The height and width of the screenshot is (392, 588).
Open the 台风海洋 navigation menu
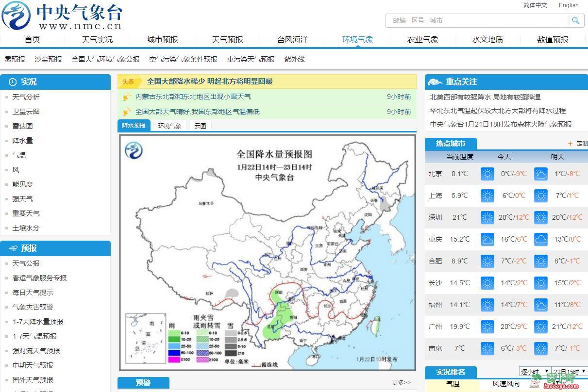(293, 39)
